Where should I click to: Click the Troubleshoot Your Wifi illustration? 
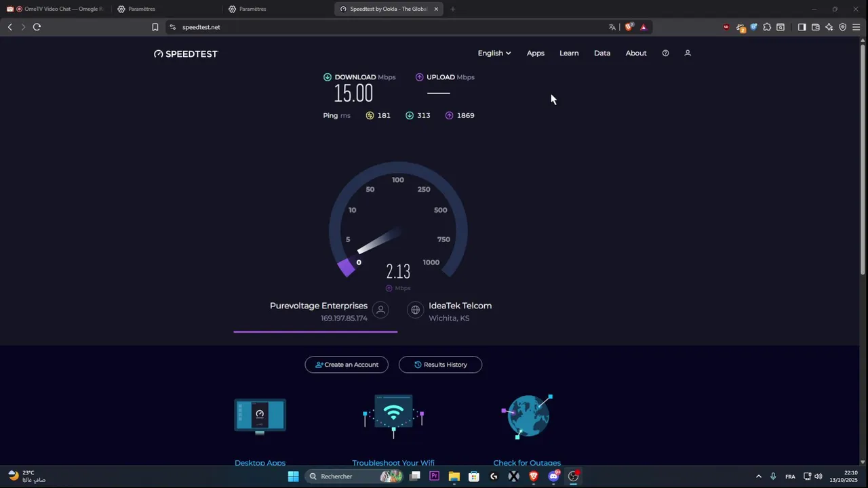tap(393, 415)
